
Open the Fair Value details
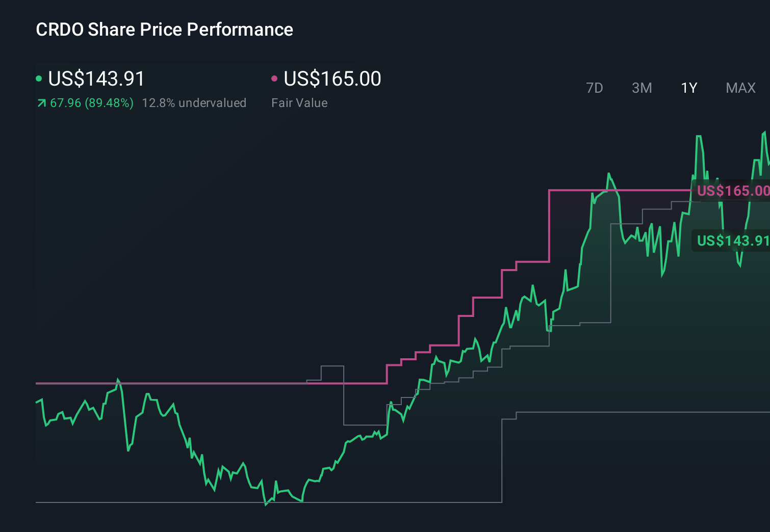[x=300, y=103]
